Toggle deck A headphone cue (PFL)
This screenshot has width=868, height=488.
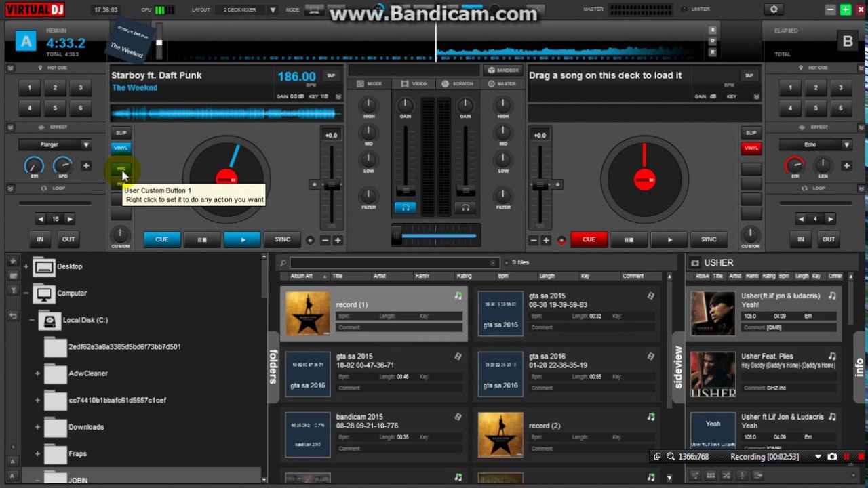pyautogui.click(x=406, y=208)
